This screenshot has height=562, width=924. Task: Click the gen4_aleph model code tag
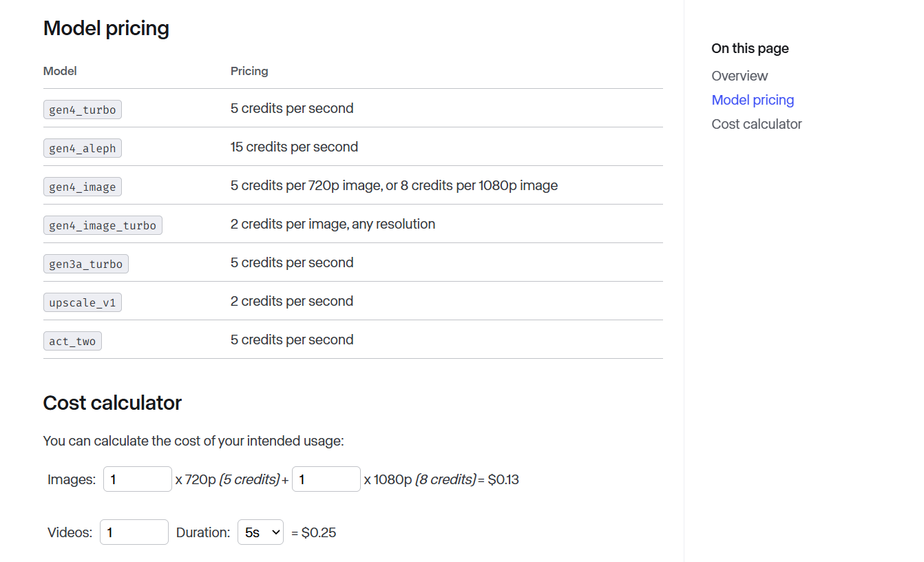83,148
